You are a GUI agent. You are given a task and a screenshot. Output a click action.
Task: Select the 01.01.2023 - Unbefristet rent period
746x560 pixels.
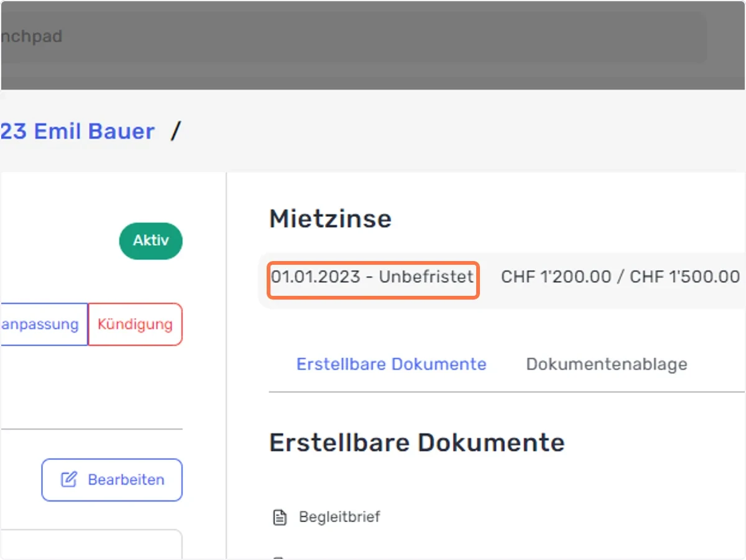coord(373,277)
